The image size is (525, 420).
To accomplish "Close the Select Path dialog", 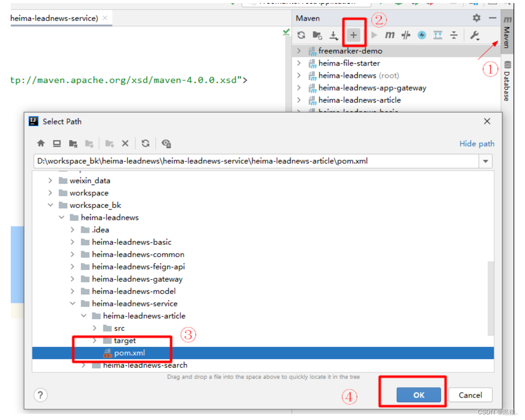I will tap(487, 121).
